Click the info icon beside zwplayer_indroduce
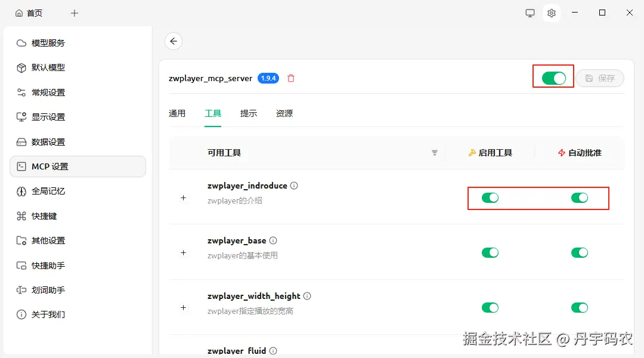This screenshot has width=644, height=358. click(x=294, y=186)
